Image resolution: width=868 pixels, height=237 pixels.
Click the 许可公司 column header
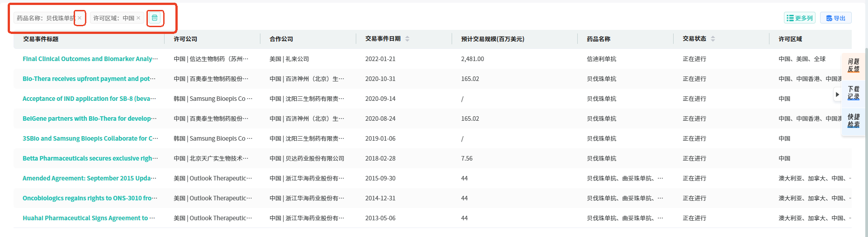click(x=185, y=39)
